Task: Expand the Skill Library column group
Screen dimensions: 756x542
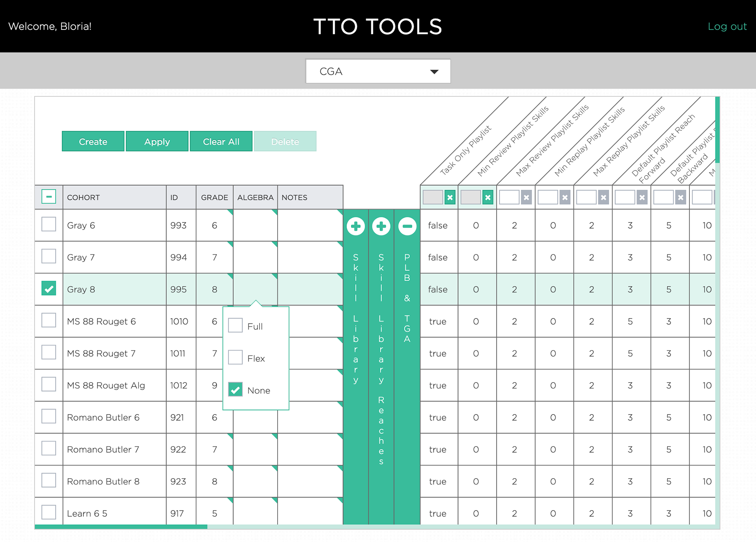Action: click(x=356, y=226)
